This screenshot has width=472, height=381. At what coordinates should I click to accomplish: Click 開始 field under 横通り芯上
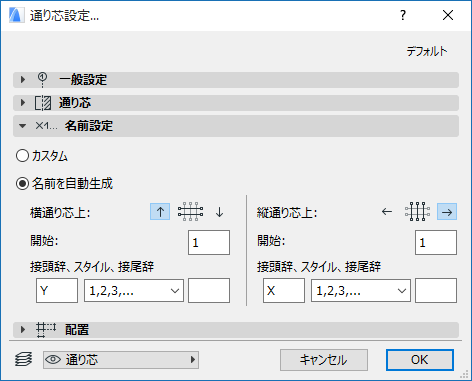coord(209,242)
